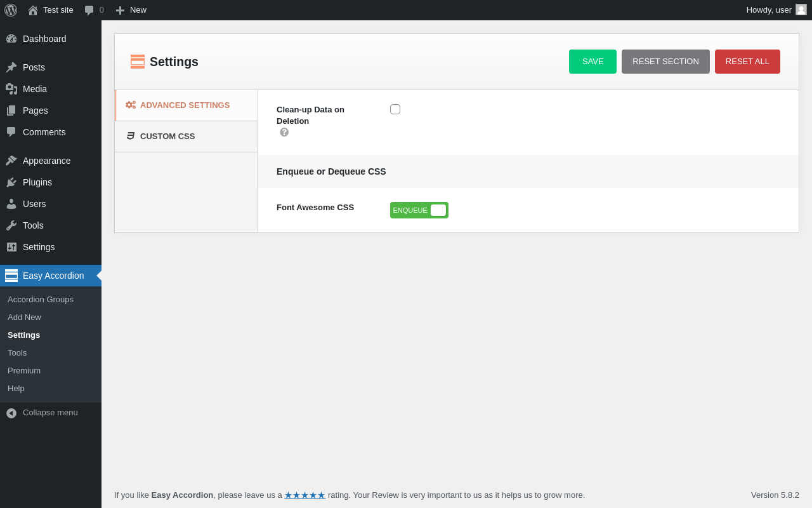Click the Appearance paintbrush icon
The height and width of the screenshot is (508, 812).
point(11,161)
